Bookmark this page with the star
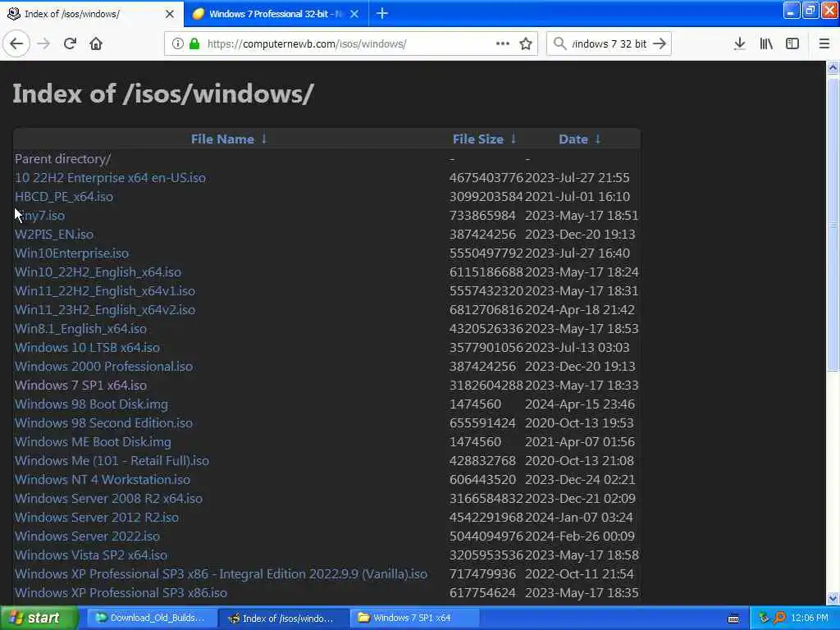 pyautogui.click(x=526, y=43)
